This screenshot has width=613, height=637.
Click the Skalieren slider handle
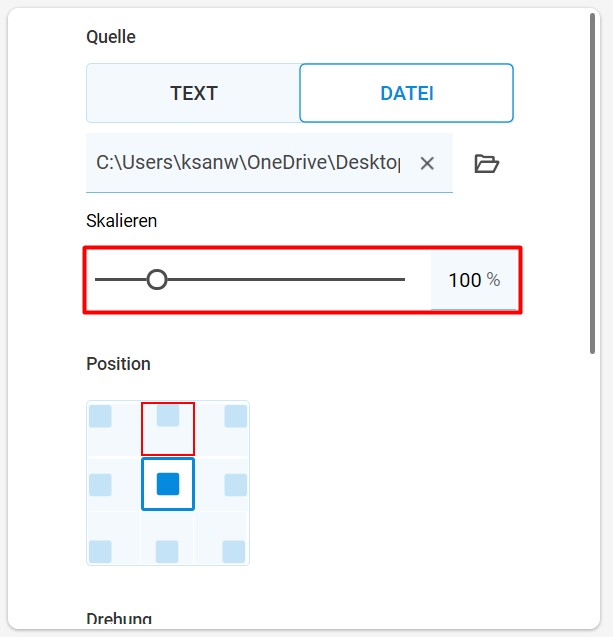[x=157, y=280]
